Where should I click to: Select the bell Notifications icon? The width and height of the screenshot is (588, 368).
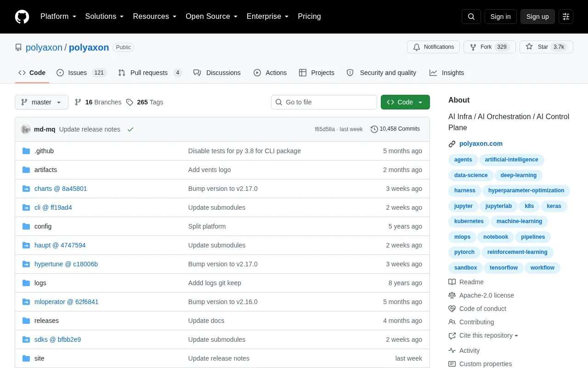(417, 47)
